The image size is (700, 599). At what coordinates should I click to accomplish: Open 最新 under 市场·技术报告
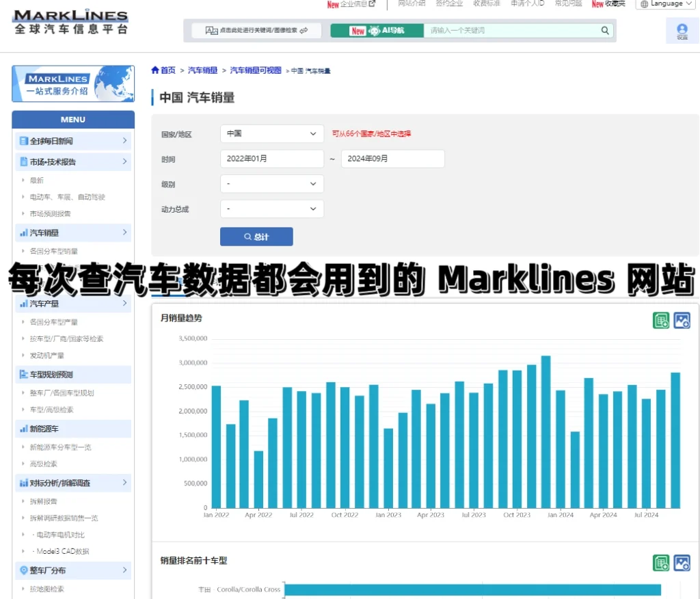pos(37,180)
